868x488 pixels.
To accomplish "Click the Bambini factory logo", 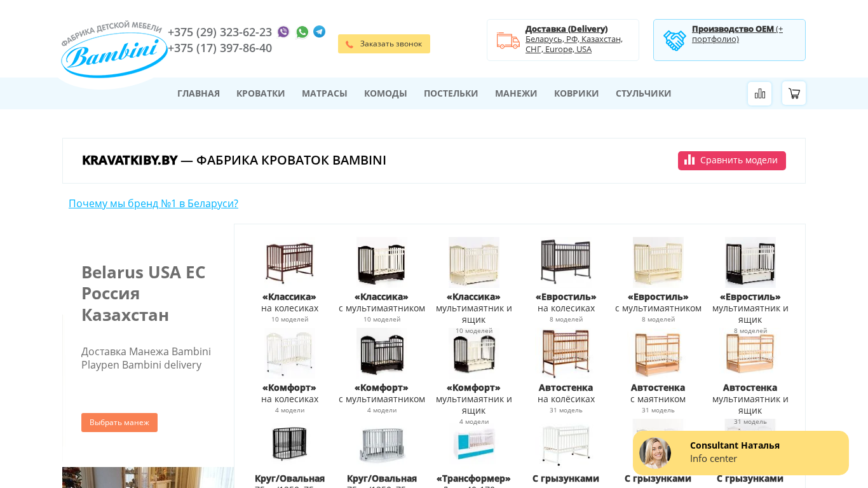I will pos(114,51).
